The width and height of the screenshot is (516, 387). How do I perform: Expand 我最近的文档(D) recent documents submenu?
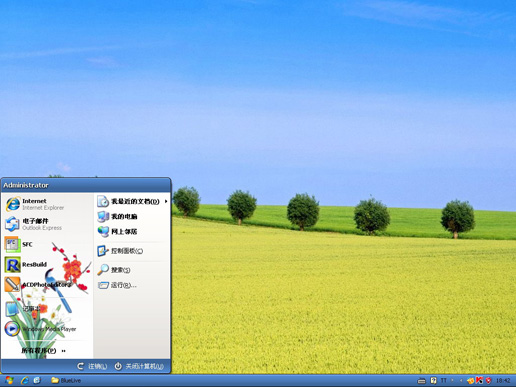[x=132, y=201]
